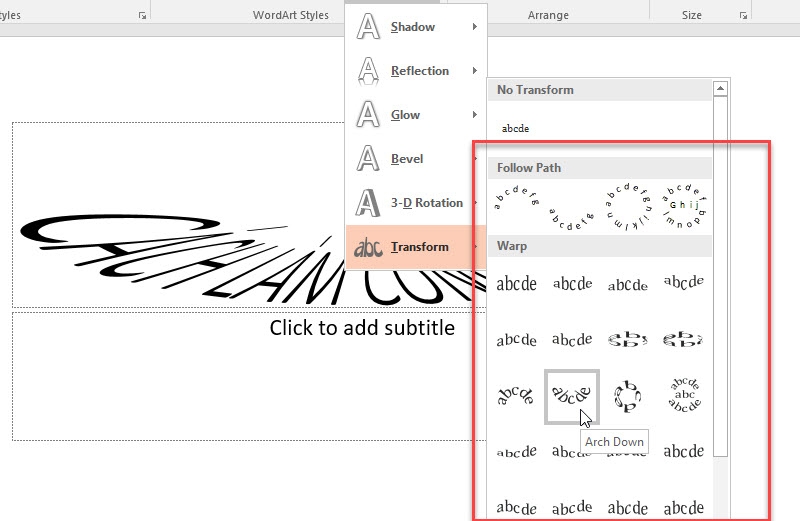Open the Size group dialog launcher

tap(743, 16)
